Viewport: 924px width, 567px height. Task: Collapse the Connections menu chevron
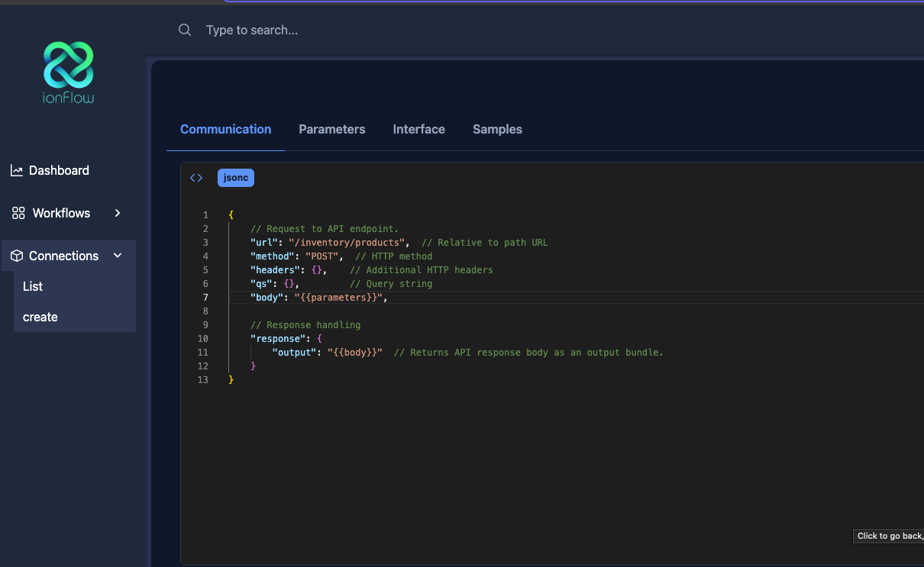pyautogui.click(x=118, y=256)
